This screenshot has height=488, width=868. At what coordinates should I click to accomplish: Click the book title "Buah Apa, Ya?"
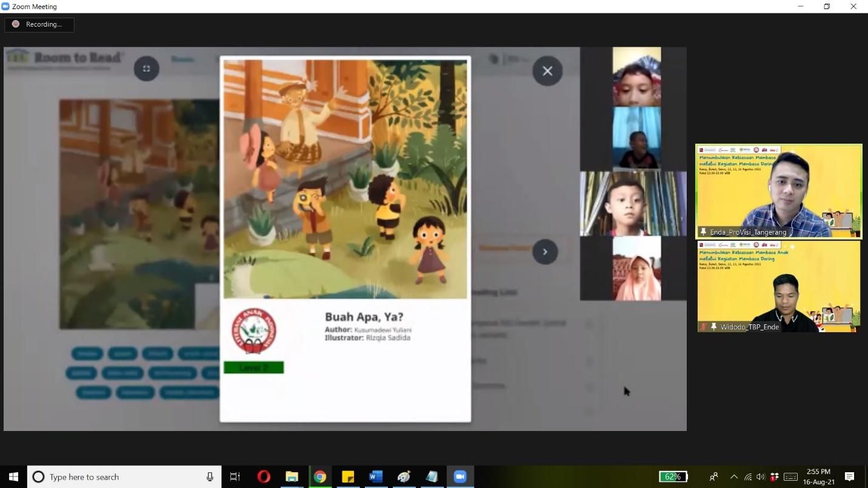364,316
